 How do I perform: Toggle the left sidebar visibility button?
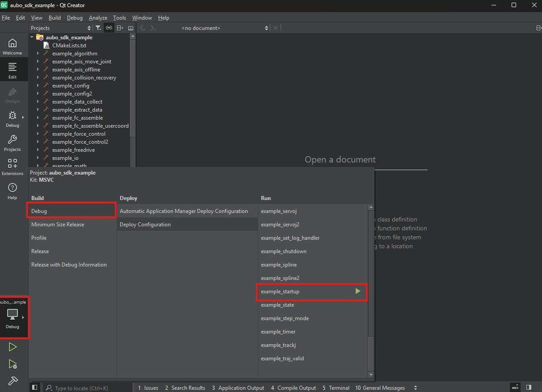click(34, 388)
